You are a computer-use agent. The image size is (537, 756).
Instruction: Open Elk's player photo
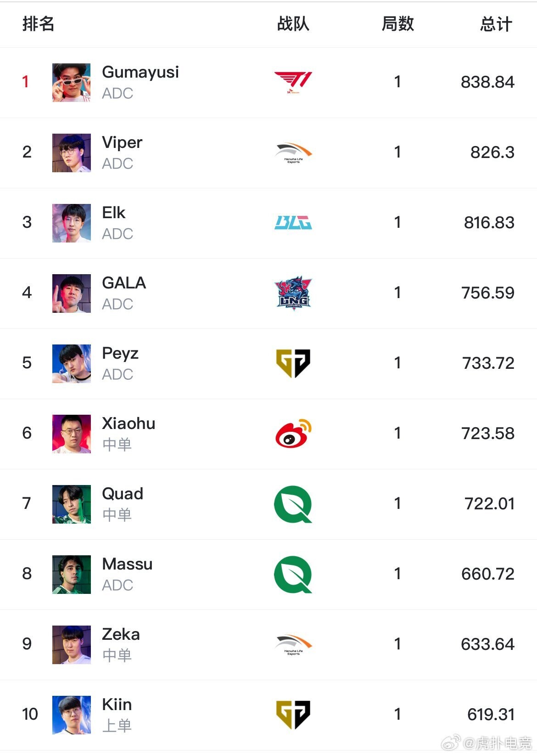[71, 223]
